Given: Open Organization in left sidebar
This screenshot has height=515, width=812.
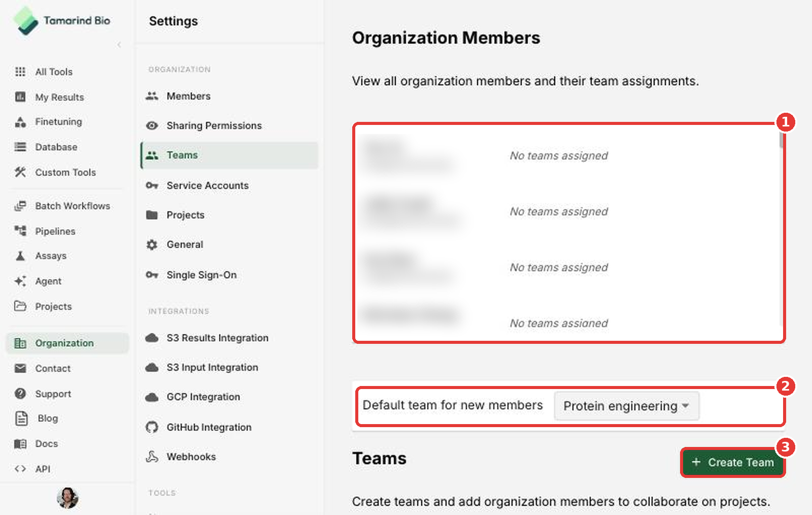Looking at the screenshot, I should (x=67, y=343).
